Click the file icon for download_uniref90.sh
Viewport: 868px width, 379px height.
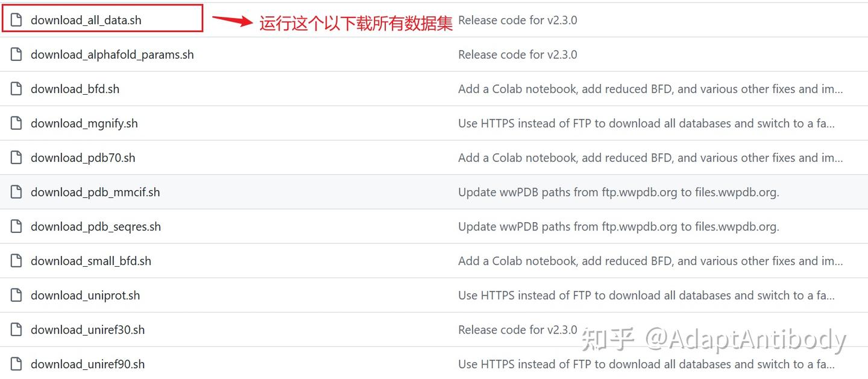point(16,364)
